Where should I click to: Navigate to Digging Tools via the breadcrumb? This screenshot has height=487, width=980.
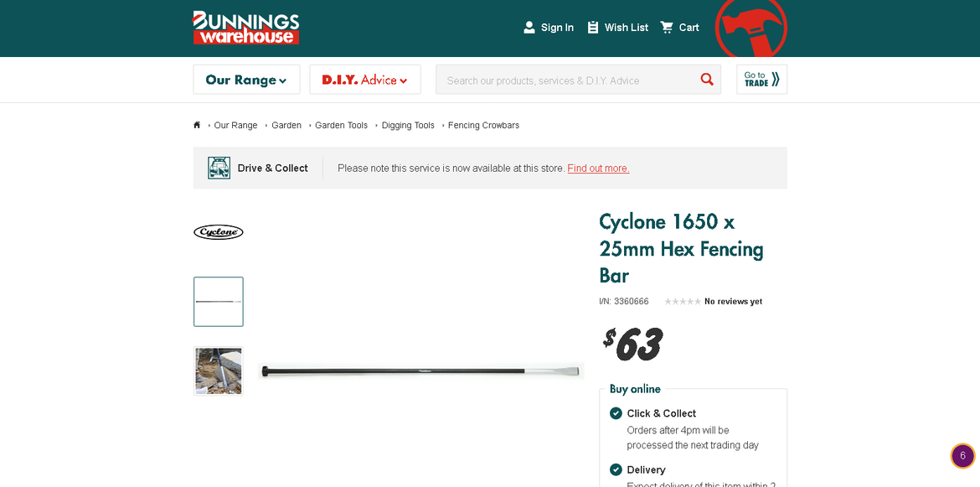click(x=408, y=125)
